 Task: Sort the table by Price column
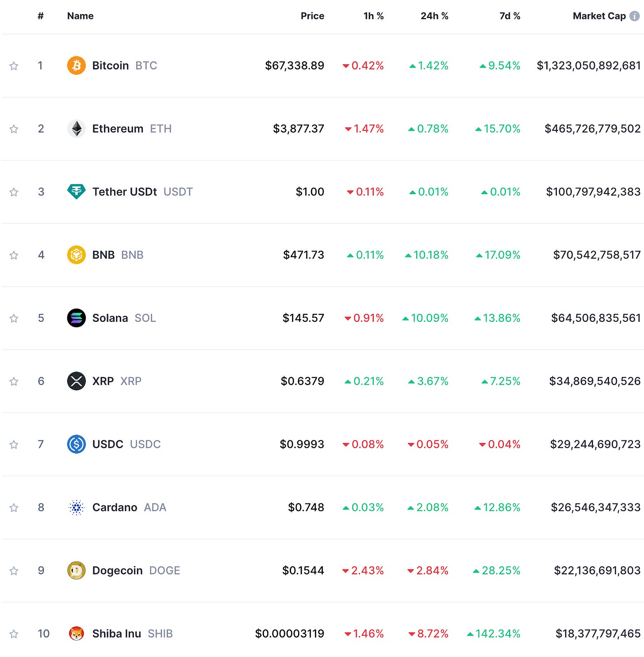tap(312, 16)
